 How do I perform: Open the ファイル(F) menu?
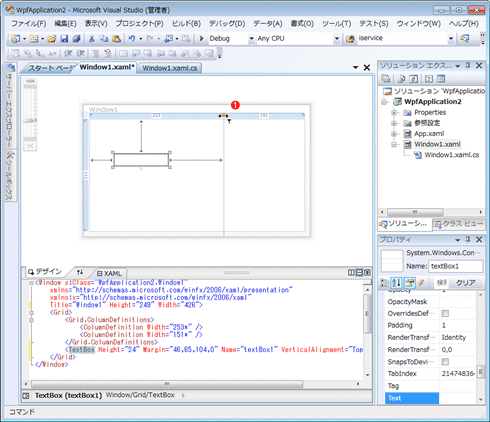point(29,24)
